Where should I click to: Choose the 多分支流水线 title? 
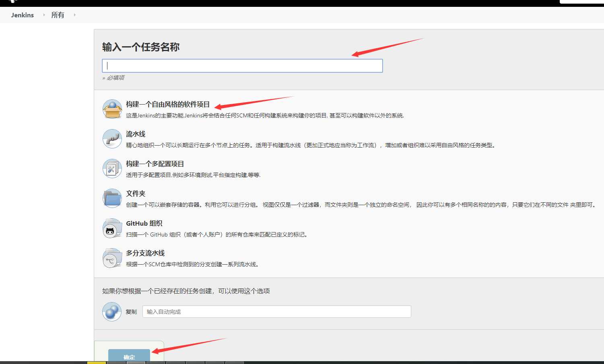pos(145,253)
